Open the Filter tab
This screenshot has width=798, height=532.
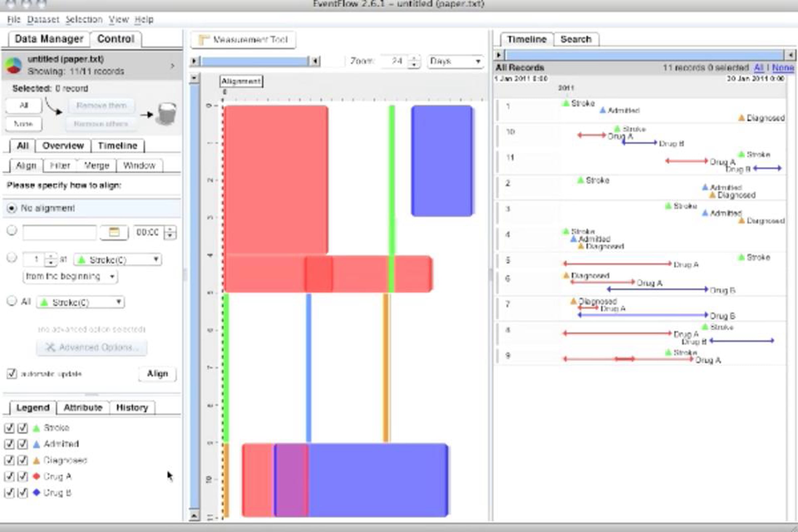60,166
